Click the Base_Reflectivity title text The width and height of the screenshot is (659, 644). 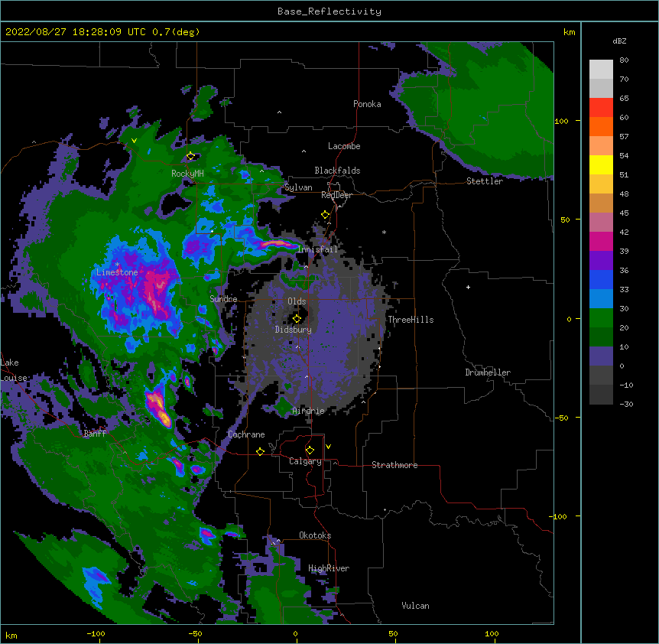coord(329,11)
